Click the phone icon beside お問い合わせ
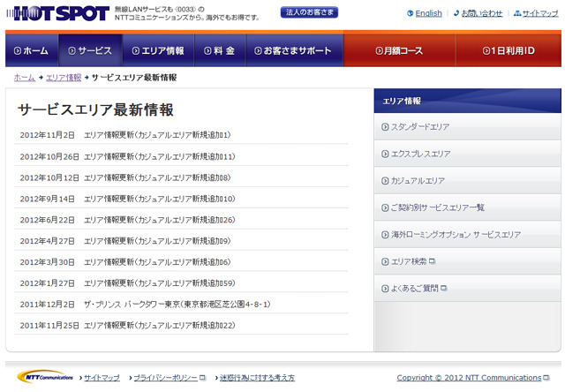Screen dimensions: 565x392 point(456,13)
